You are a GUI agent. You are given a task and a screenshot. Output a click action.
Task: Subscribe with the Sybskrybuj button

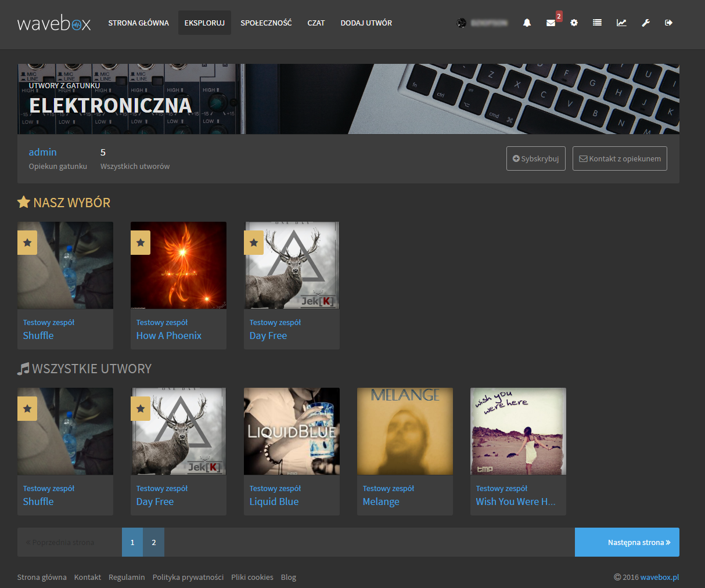(536, 158)
